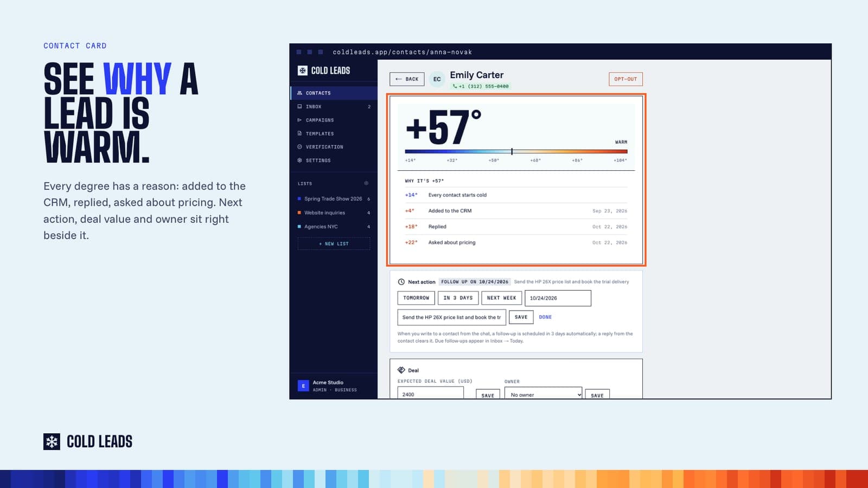The image size is (868, 488).
Task: Open Spring Trade Show 2026 list
Action: 334,199
